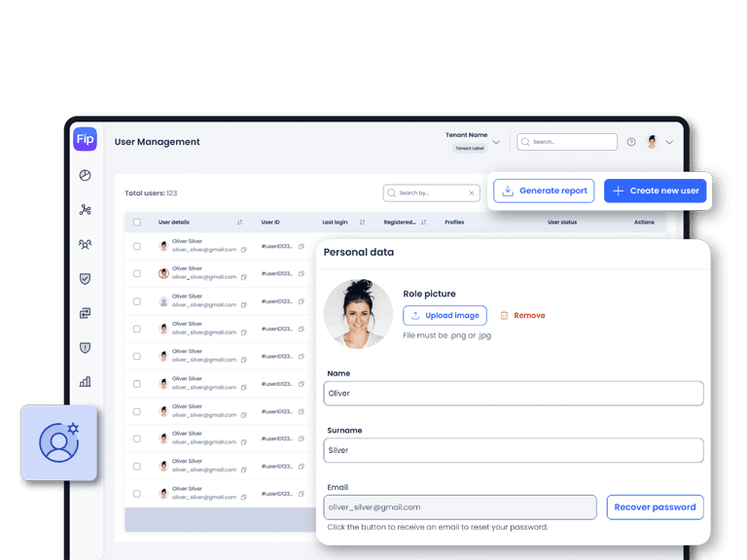Click the red-ringed avatar in second row
Image resolution: width=747 pixels, height=560 pixels.
click(163, 273)
